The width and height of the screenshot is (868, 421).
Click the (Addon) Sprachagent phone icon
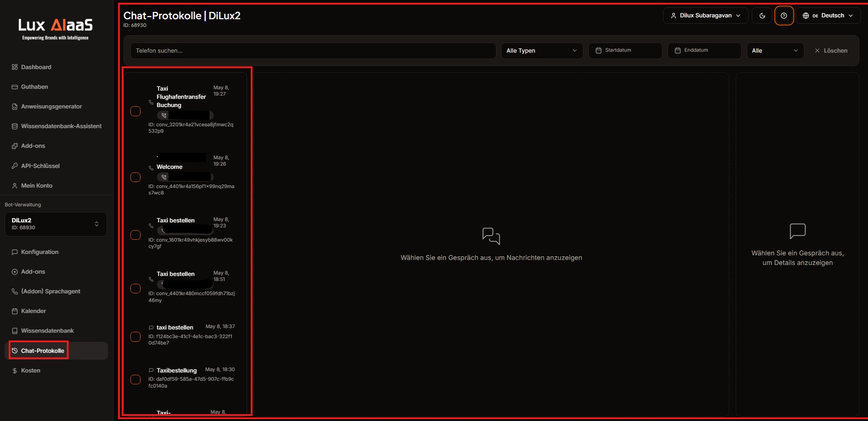(x=15, y=291)
